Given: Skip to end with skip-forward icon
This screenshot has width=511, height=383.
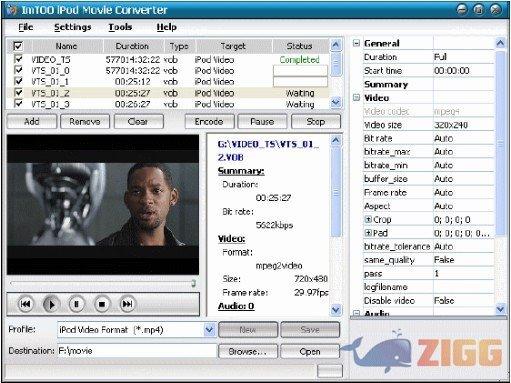Looking at the screenshot, I should pos(127,304).
